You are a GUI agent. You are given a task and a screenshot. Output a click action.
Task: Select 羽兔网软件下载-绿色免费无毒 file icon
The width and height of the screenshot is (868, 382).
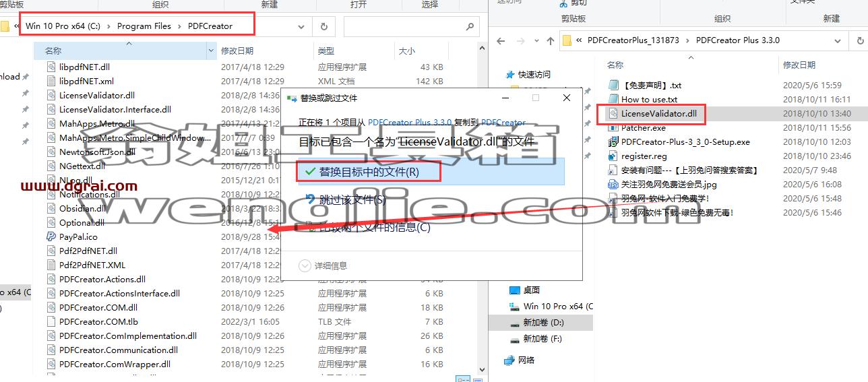tap(613, 213)
